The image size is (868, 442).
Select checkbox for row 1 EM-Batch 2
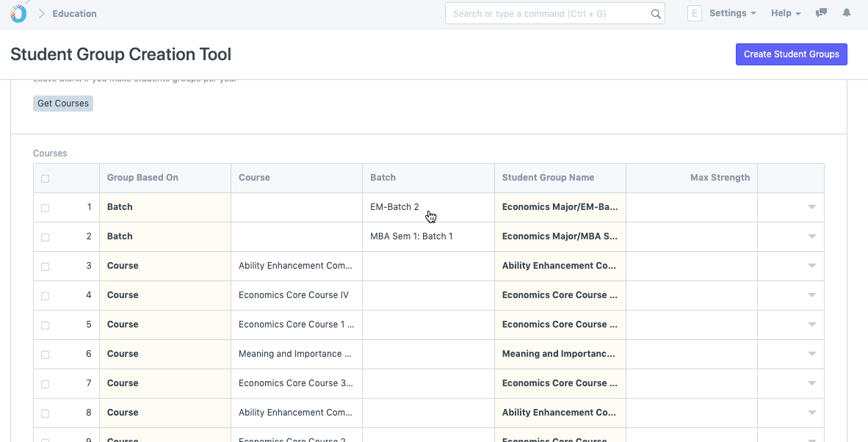pyautogui.click(x=46, y=208)
